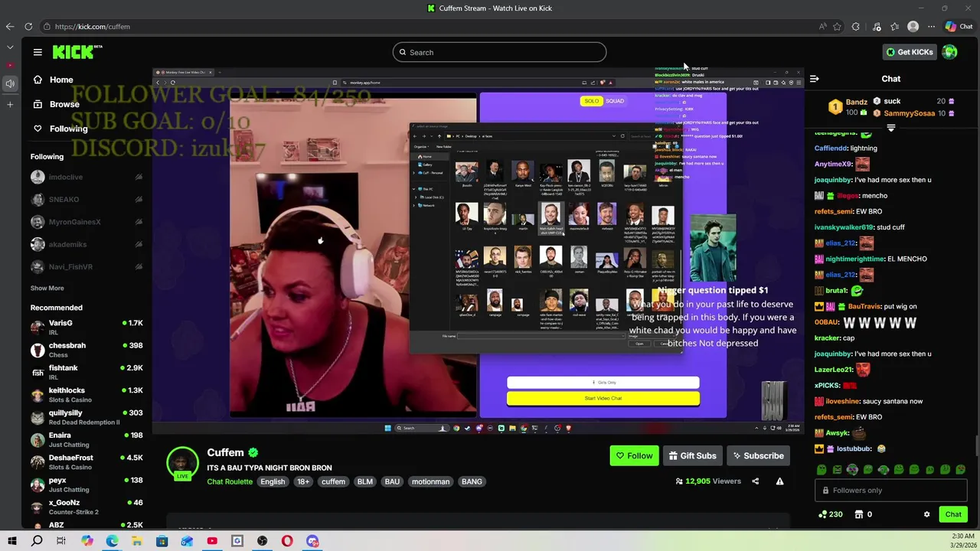Click the chat scrollbar
Viewport: 980px width, 551px height.
976,445
